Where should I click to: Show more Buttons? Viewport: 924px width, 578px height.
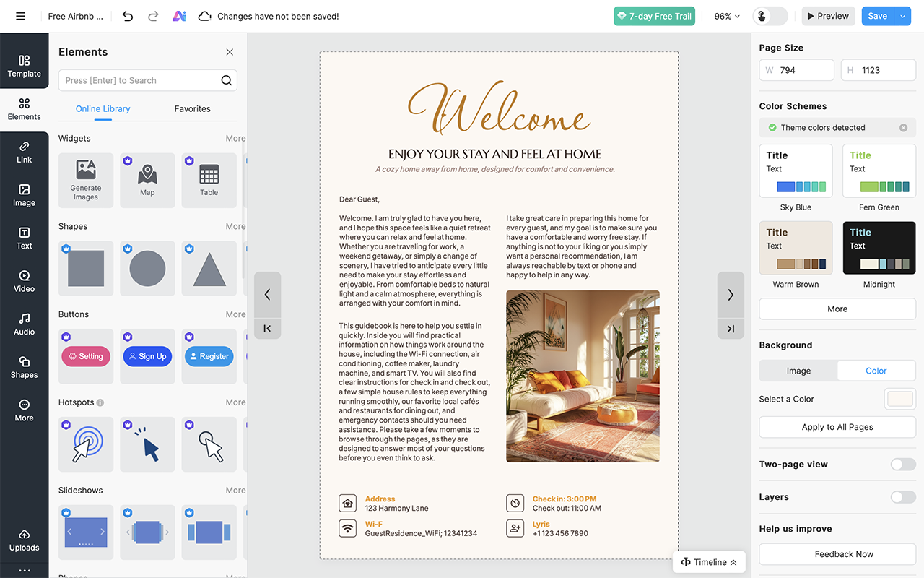235,315
